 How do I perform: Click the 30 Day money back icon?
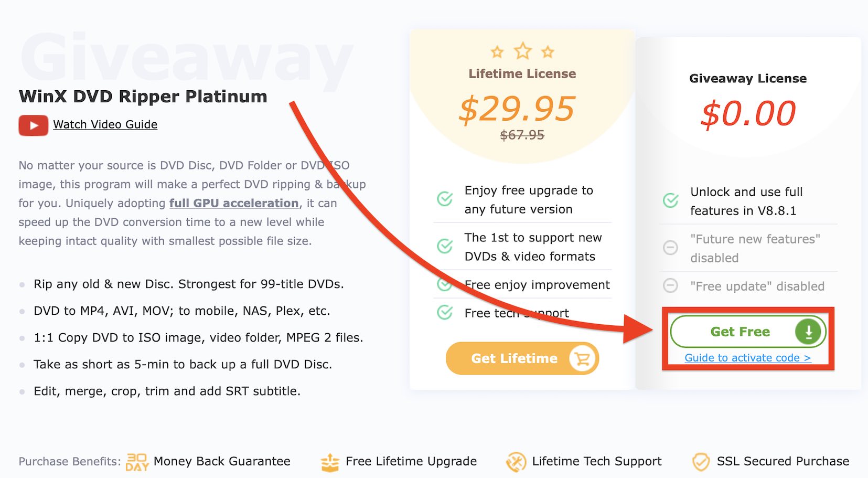click(137, 462)
